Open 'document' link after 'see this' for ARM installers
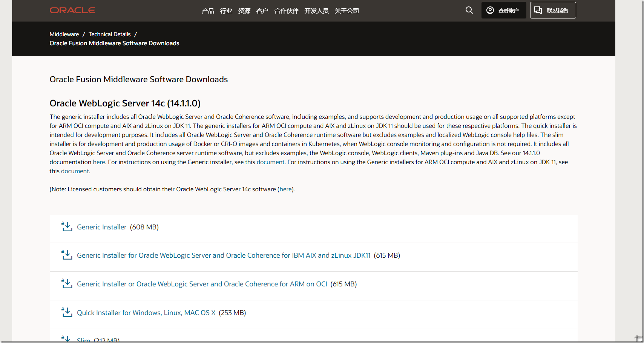Image resolution: width=644 pixels, height=343 pixels. tap(75, 171)
